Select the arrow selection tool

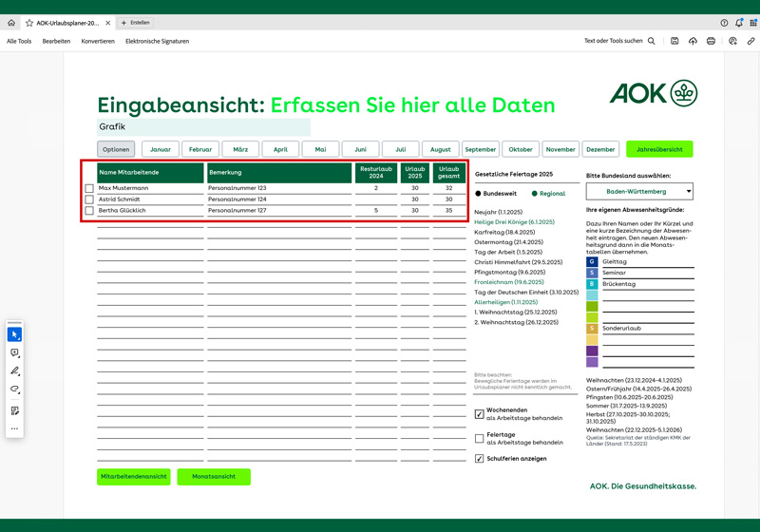(x=14, y=334)
